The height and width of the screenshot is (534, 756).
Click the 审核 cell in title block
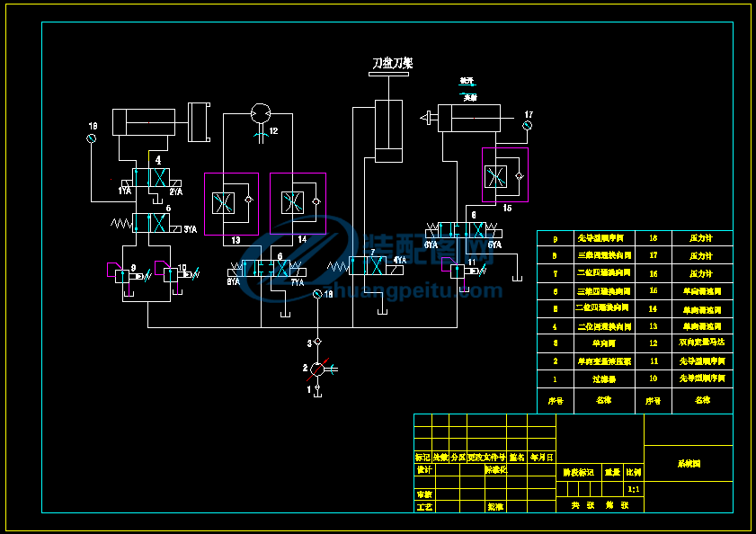pos(424,494)
